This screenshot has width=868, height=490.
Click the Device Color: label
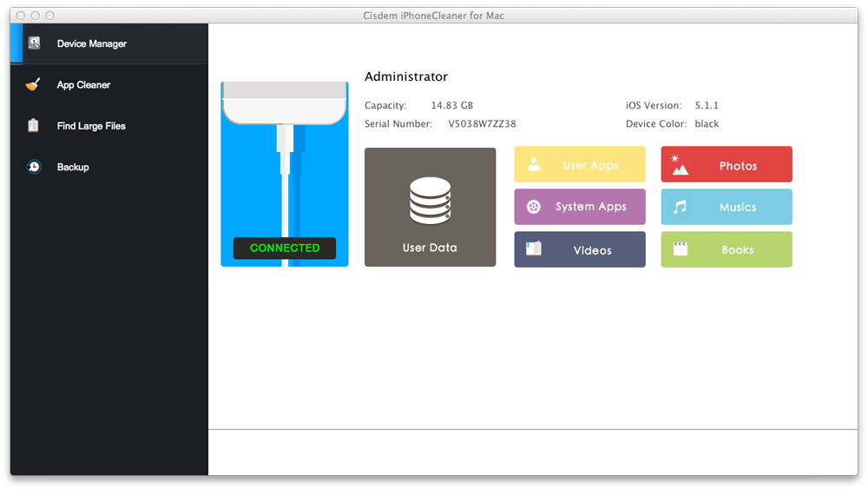tap(656, 123)
